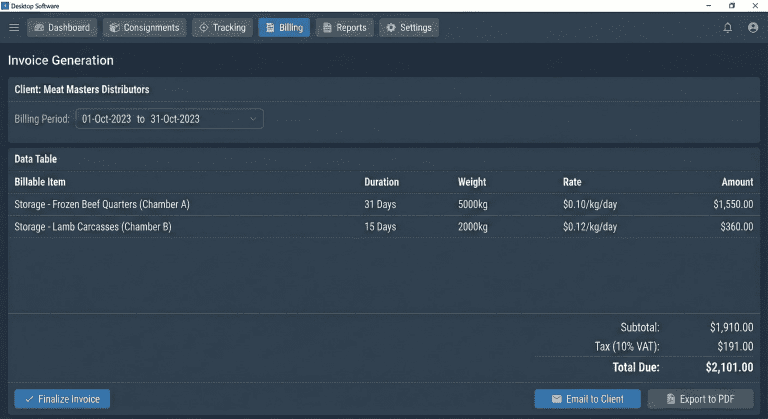Open the Dashboard tab
The width and height of the screenshot is (768, 419).
62,28
